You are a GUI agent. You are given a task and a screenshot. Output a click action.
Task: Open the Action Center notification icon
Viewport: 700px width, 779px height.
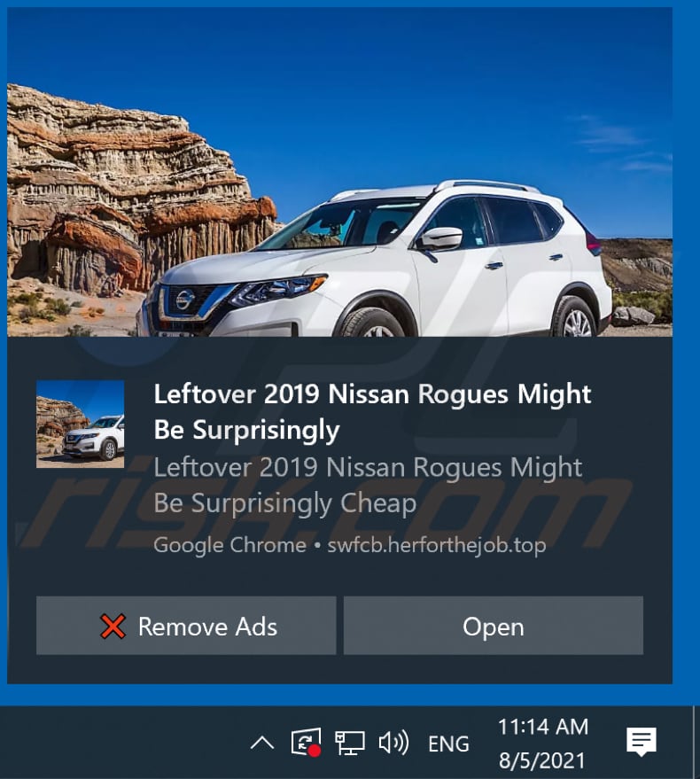(x=642, y=742)
